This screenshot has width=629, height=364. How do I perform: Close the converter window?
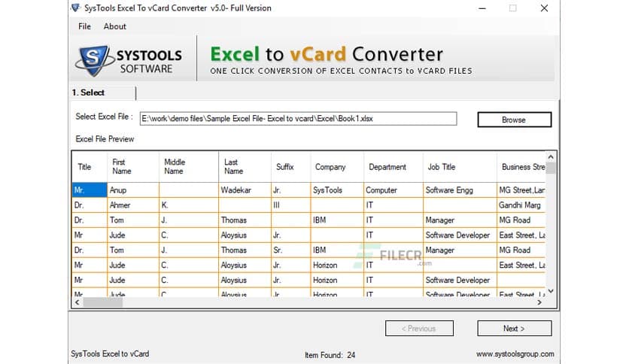tap(544, 8)
